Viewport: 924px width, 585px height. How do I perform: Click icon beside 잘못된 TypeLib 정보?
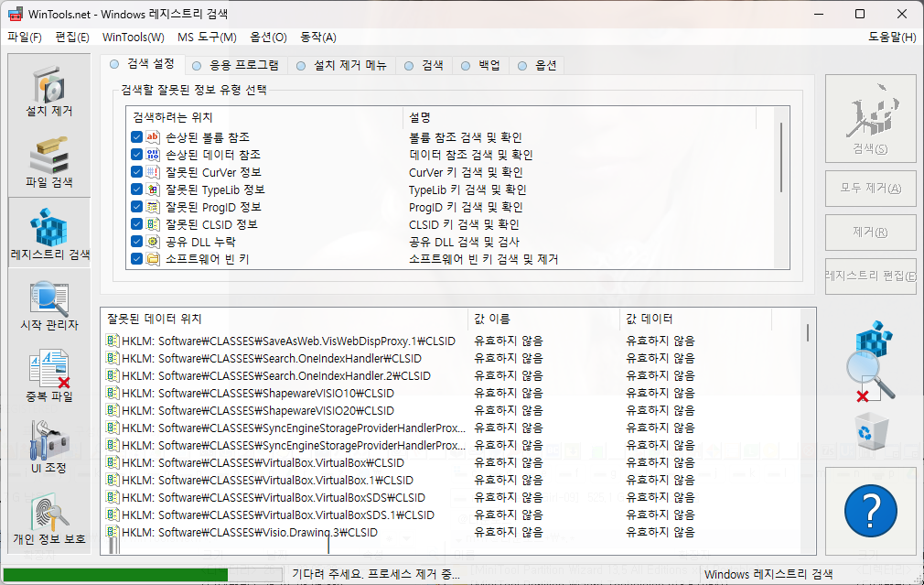coord(153,190)
